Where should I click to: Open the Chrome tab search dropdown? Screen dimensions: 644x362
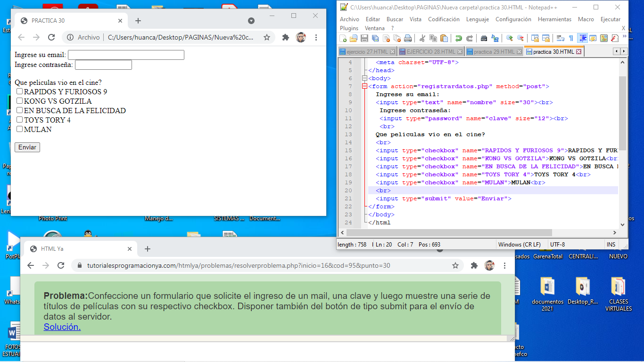click(251, 21)
